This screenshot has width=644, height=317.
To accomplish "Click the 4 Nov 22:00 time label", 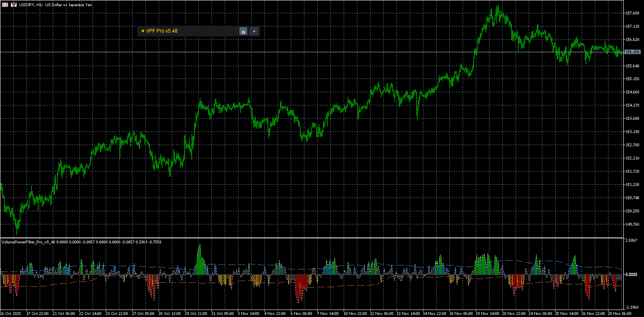I will pos(275,314).
